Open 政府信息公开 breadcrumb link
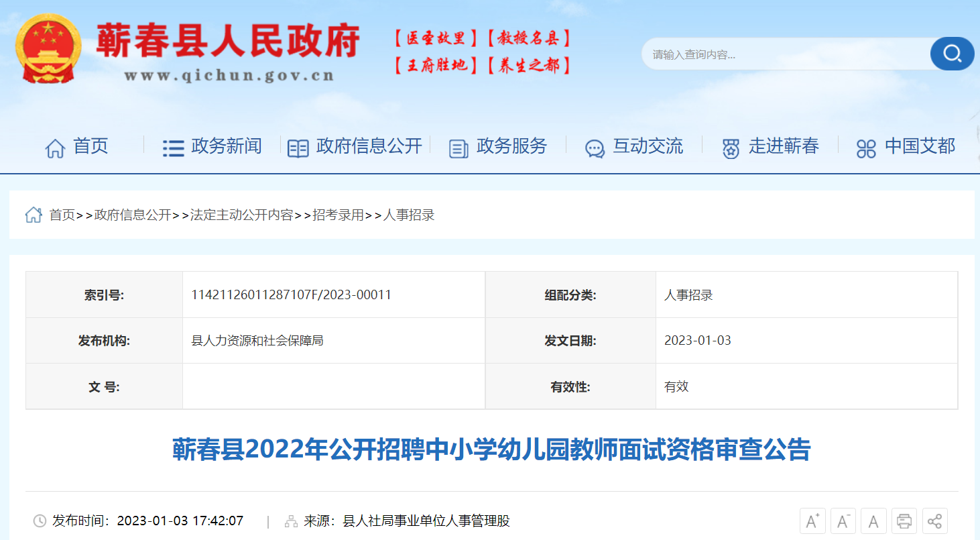Image resolution: width=980 pixels, height=540 pixels. 133,215
